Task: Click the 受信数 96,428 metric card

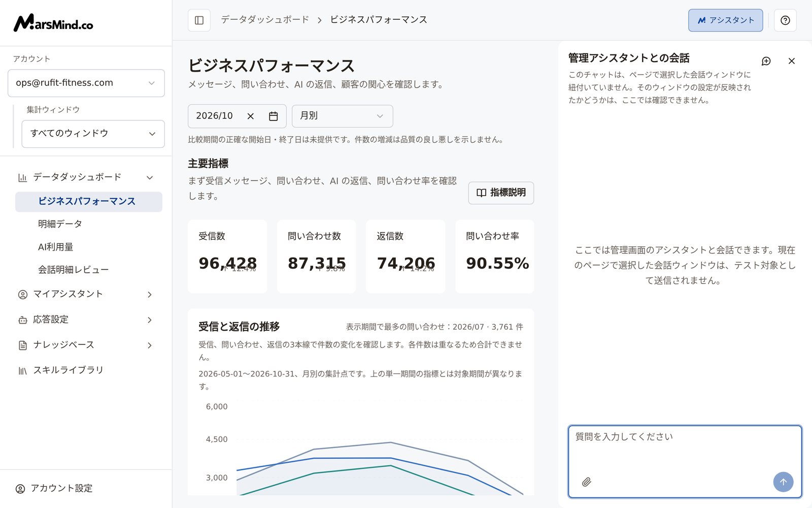Action: (x=227, y=257)
